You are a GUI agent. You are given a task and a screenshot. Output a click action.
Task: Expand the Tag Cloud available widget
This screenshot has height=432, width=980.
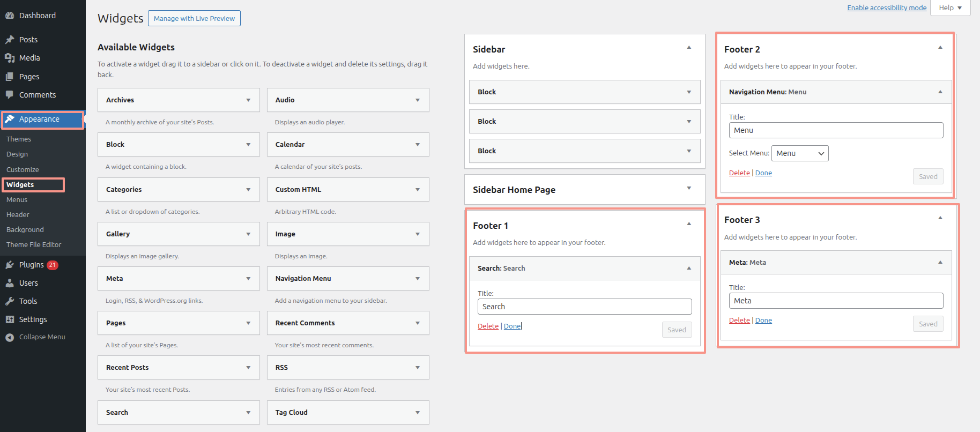tap(418, 413)
